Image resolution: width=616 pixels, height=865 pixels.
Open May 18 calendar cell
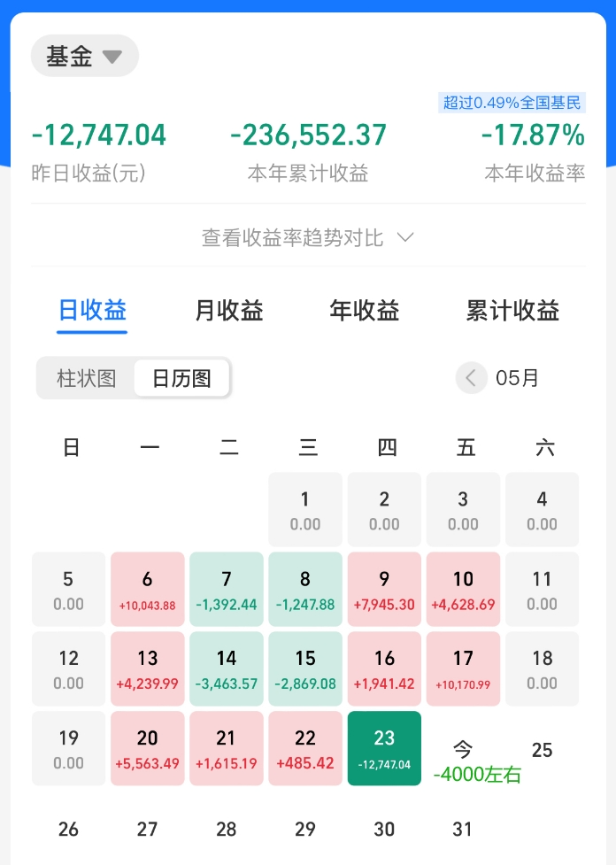543,668
